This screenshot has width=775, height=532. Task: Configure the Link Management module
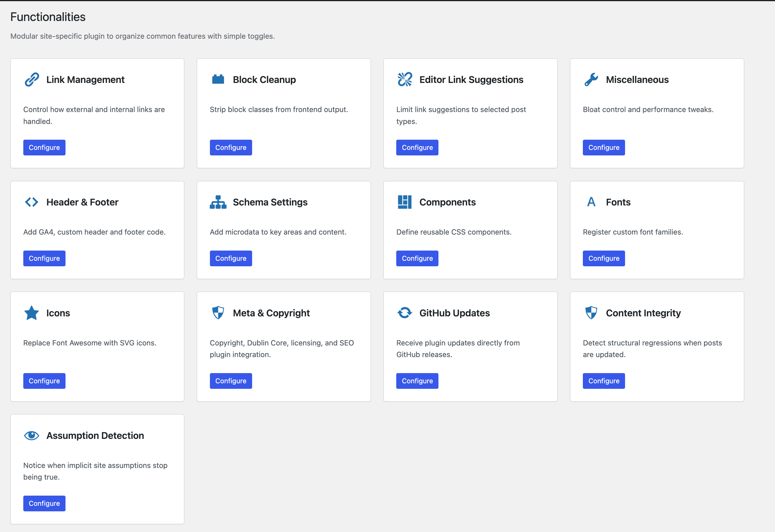pyautogui.click(x=44, y=148)
